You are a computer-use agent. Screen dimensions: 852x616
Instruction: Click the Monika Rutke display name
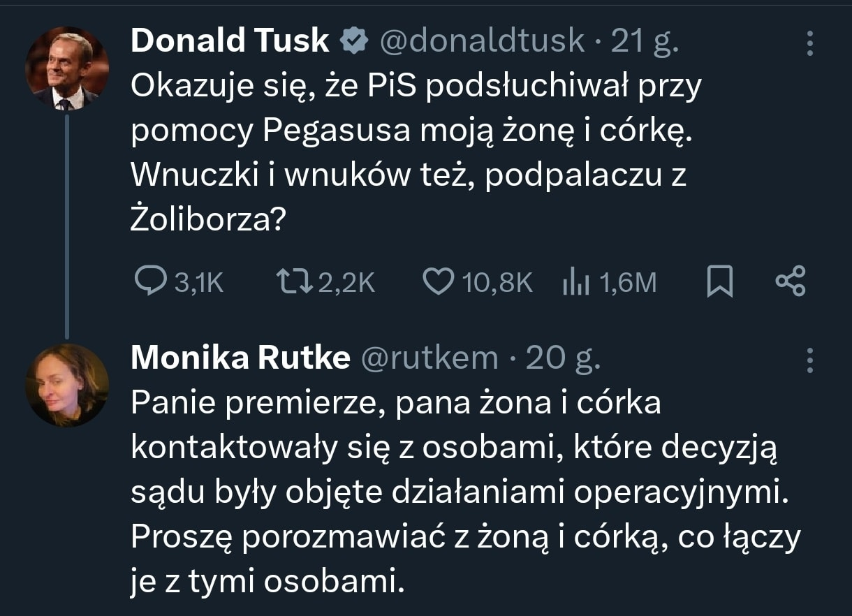240,358
